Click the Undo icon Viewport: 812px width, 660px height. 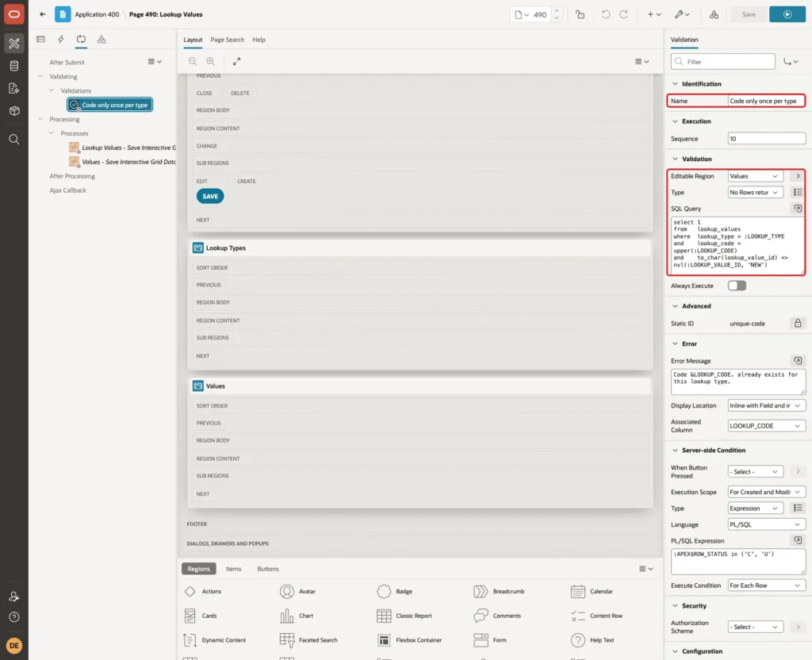click(605, 14)
